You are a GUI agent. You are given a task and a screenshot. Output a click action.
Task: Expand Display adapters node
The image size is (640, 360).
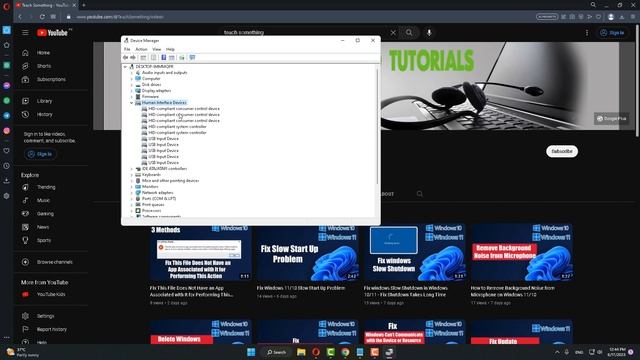(x=132, y=91)
